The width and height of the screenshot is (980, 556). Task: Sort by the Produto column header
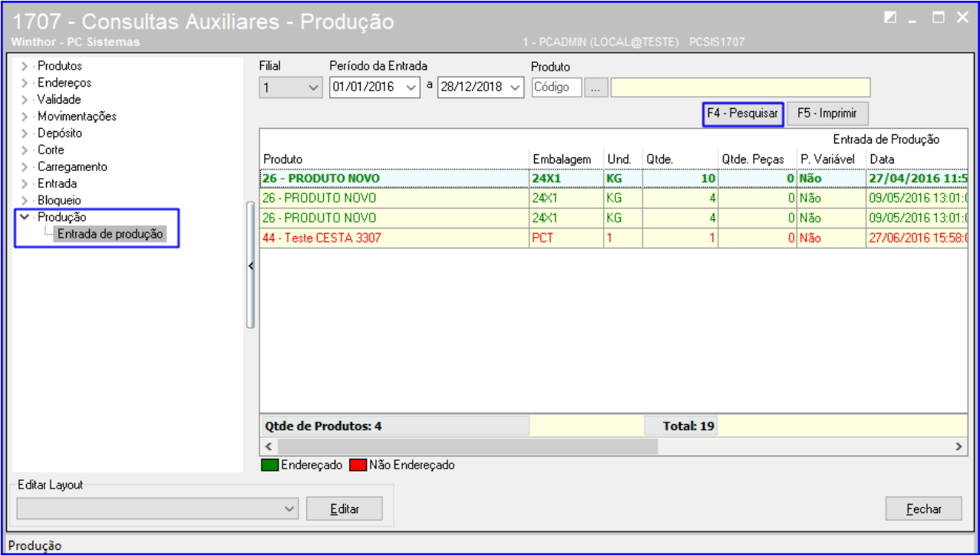[x=394, y=159]
